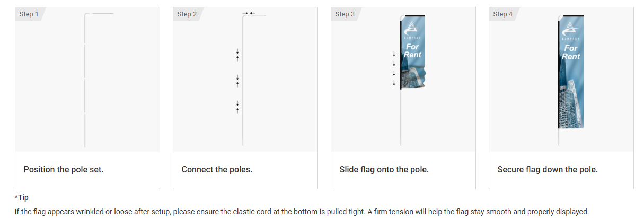
Task: Click "Position the pole set." caption
Action: 64,170
